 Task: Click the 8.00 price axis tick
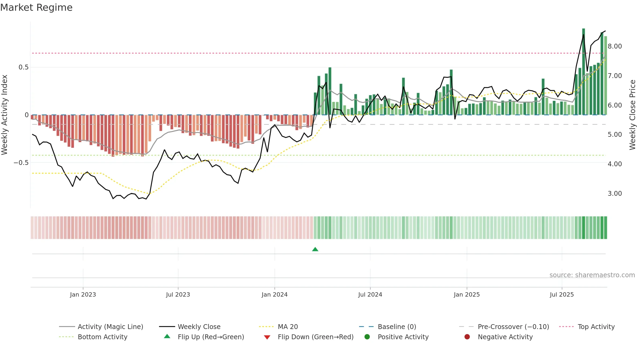615,46
